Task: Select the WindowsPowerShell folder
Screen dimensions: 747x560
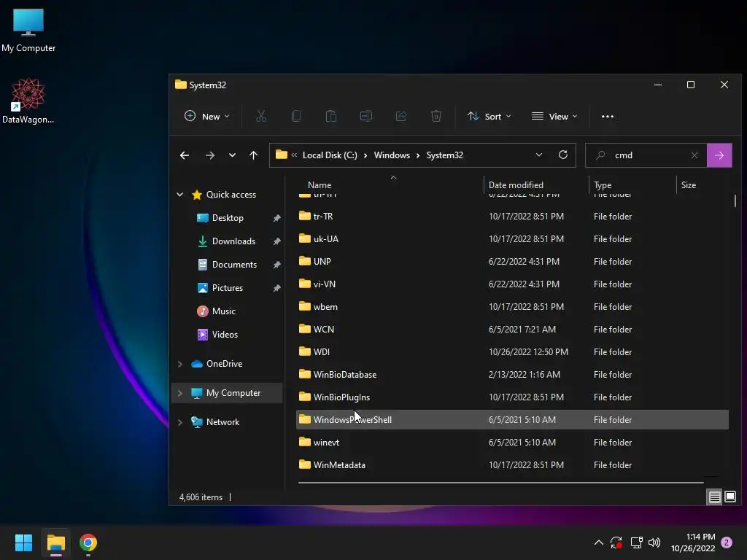Action: [x=512, y=419]
